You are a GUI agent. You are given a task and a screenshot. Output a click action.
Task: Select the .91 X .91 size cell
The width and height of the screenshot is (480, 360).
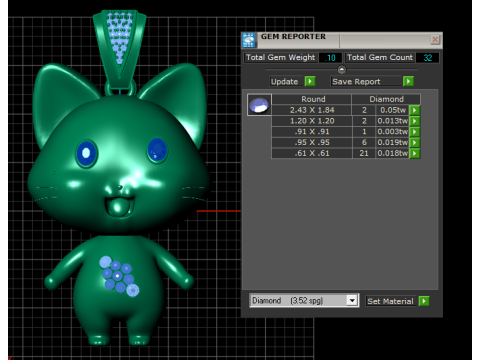pyautogui.click(x=312, y=132)
